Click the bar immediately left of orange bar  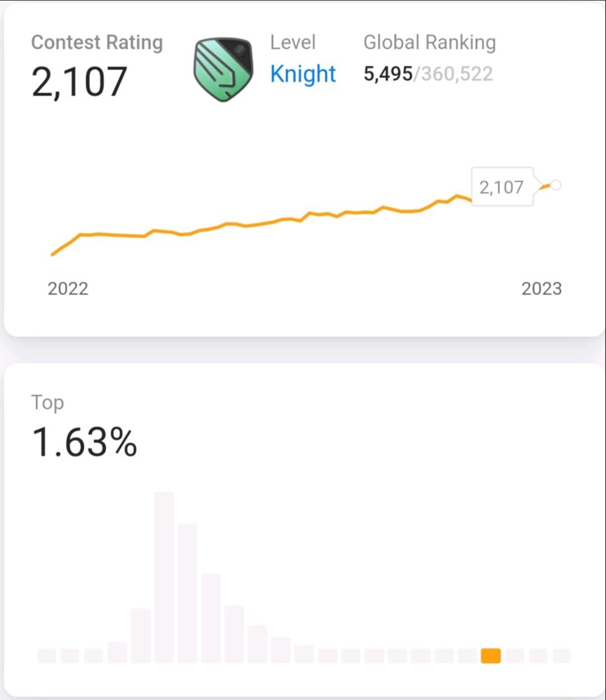click(x=467, y=656)
